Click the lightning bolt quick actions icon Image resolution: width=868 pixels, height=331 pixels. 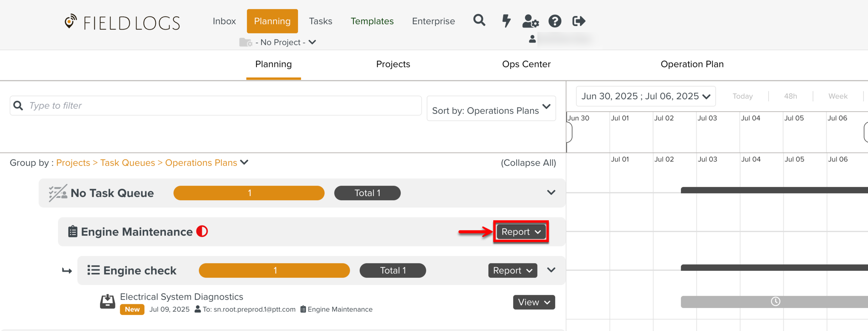click(507, 21)
